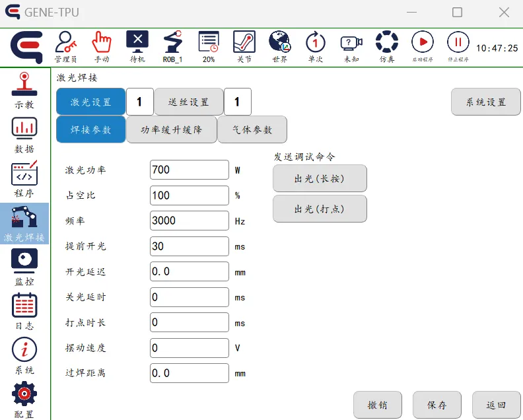Click the 保存 save button
The width and height of the screenshot is (523, 420).
437,405
